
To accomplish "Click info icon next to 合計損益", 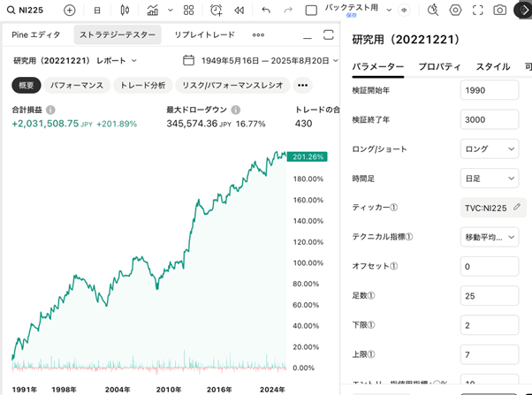I will 50,110.
